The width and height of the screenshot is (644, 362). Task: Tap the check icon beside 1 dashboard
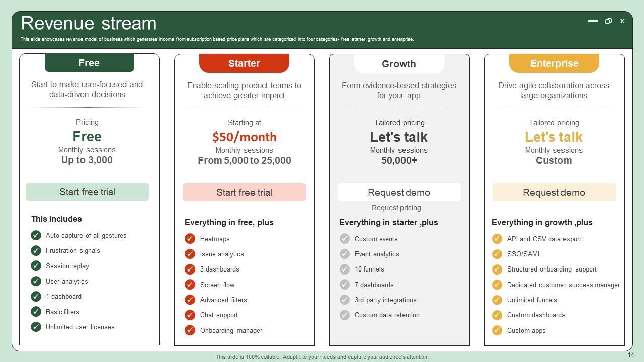coord(36,296)
